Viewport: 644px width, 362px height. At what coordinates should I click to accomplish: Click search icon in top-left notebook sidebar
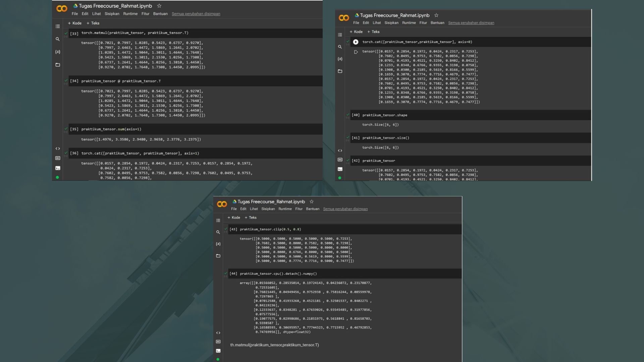click(x=58, y=39)
